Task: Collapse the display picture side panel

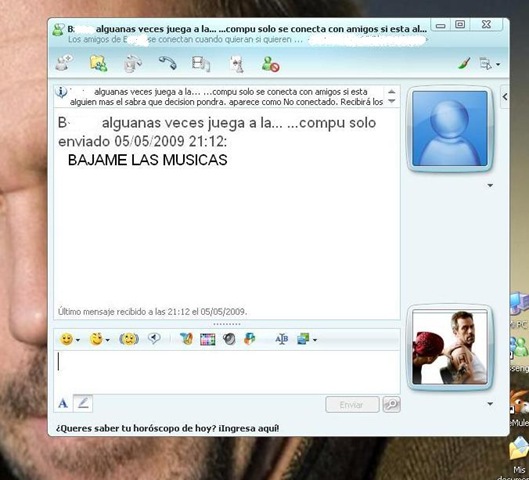Action: (x=505, y=97)
